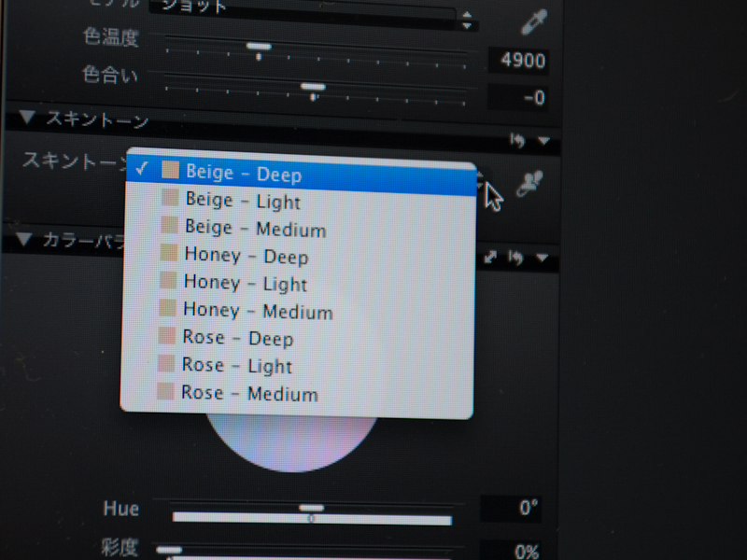Choose Beige - Light from dropdown list
Image resolution: width=747 pixels, height=560 pixels.
coord(300,201)
